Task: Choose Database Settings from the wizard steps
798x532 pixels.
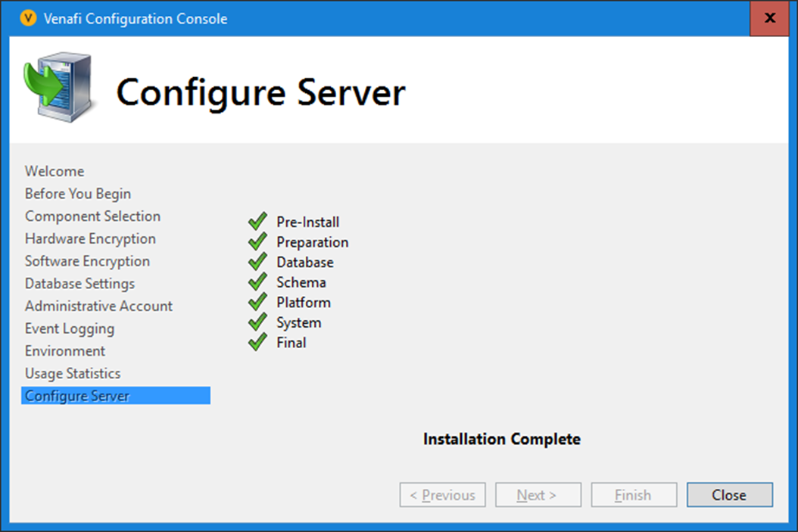Action: tap(79, 284)
